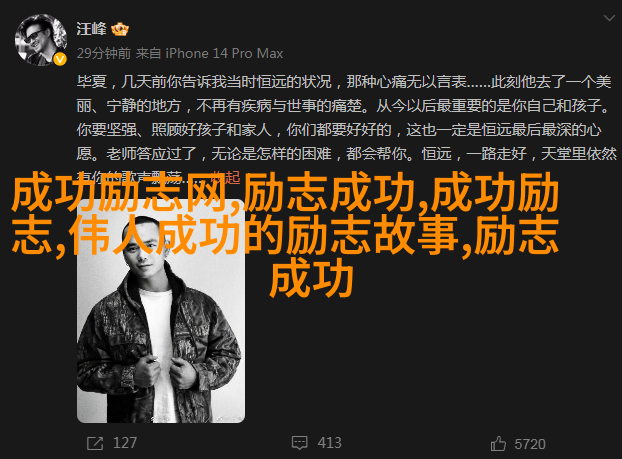This screenshot has width=622, height=459.
Task: Click the repost count 127
Action: [125, 443]
